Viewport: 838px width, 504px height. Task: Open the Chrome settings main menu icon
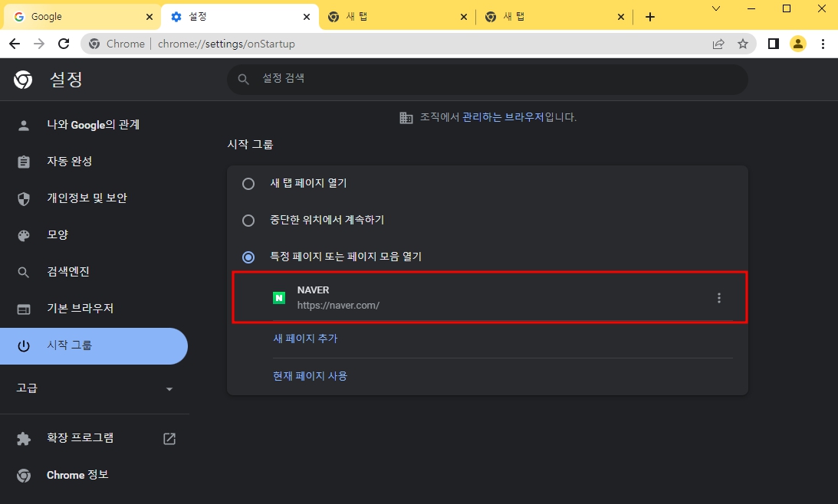pyautogui.click(x=823, y=44)
